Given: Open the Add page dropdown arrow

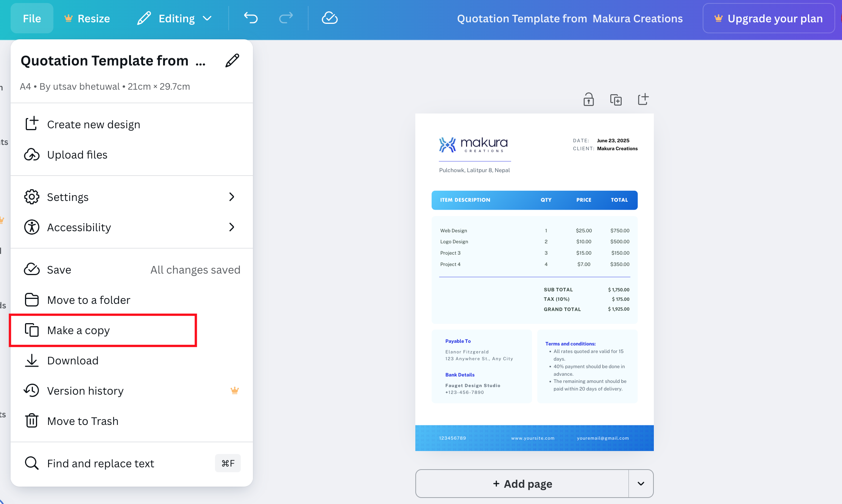Looking at the screenshot, I should (641, 484).
